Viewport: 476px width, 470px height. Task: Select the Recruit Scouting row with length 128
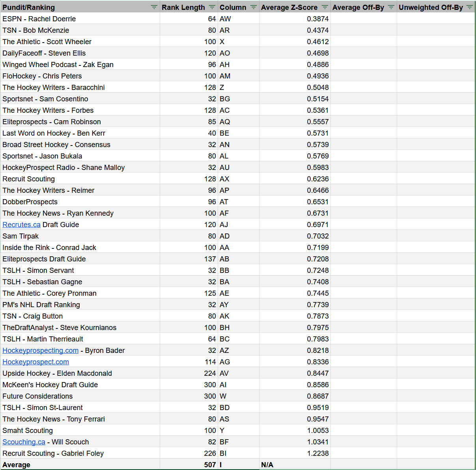(80, 179)
